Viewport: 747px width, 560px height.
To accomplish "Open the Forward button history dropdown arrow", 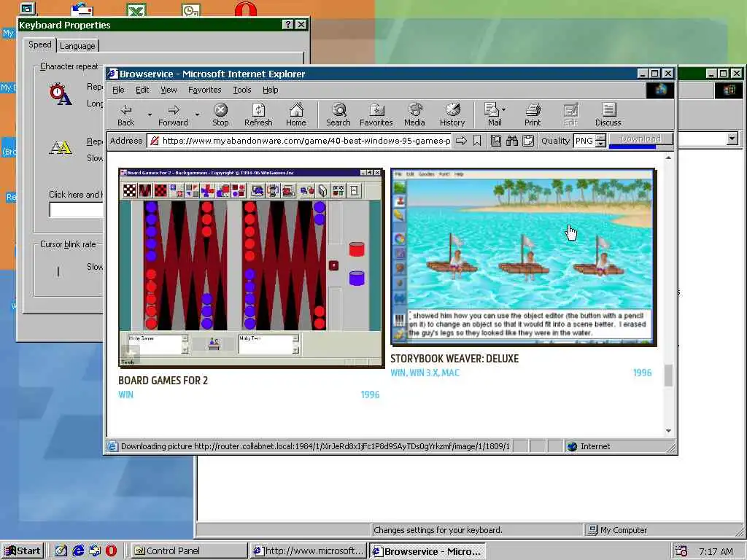I will (197, 114).
